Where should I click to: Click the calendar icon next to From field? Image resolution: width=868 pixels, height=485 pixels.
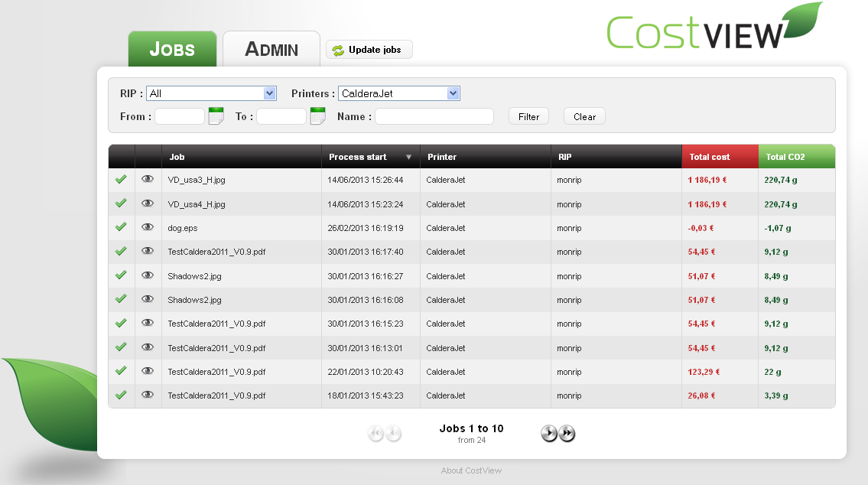[216, 116]
